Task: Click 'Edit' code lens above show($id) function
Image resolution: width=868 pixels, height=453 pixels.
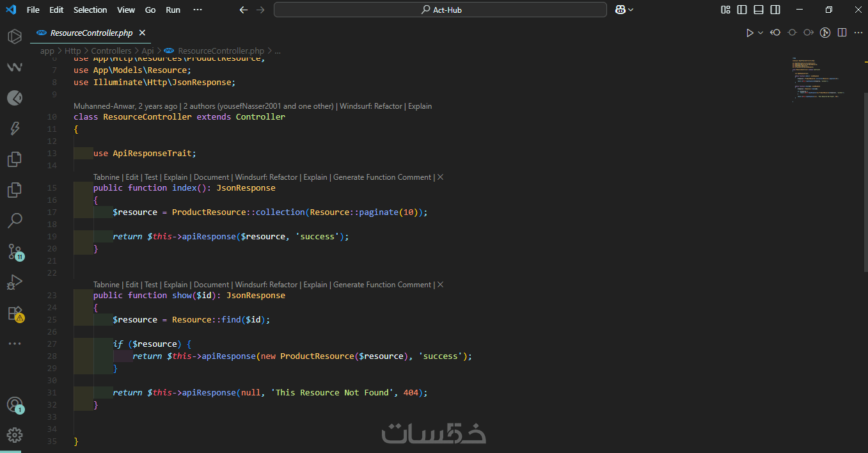Action: 132,285
